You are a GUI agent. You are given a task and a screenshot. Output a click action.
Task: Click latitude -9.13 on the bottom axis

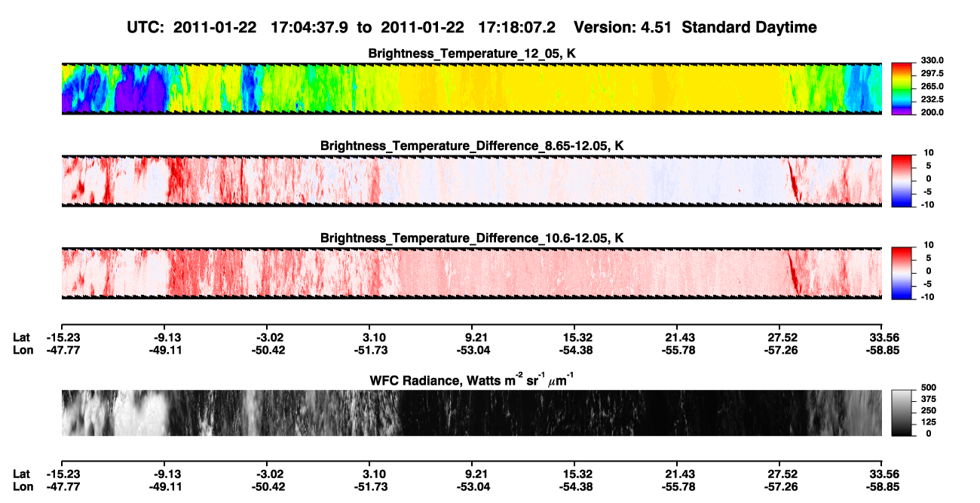point(167,473)
